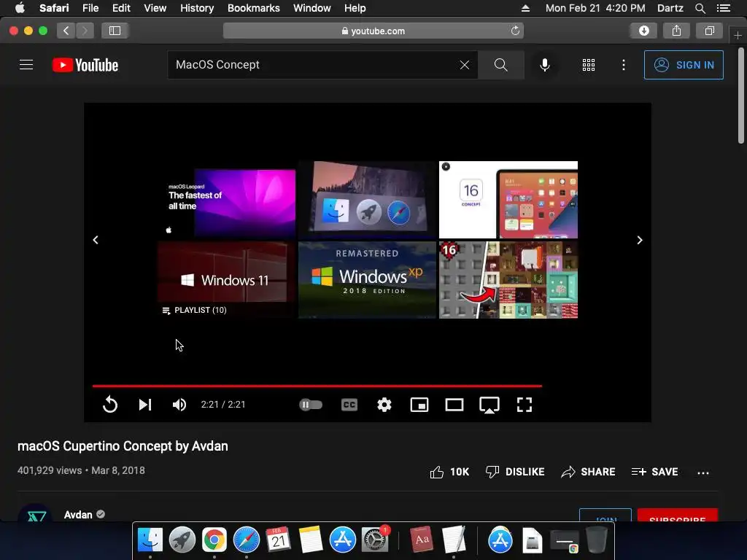Image resolution: width=747 pixels, height=560 pixels.
Task: Open the YouTube hamburger guide menu
Action: pos(26,65)
